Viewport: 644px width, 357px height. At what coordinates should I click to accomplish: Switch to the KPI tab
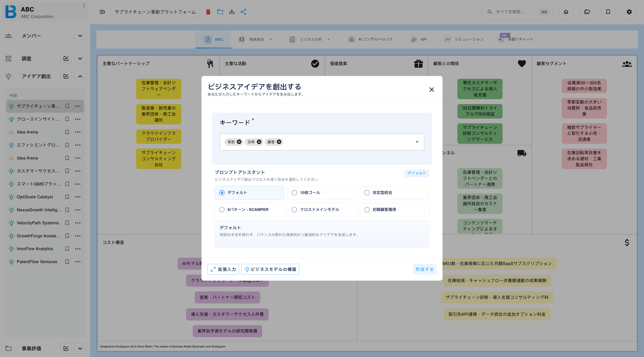tap(418, 39)
